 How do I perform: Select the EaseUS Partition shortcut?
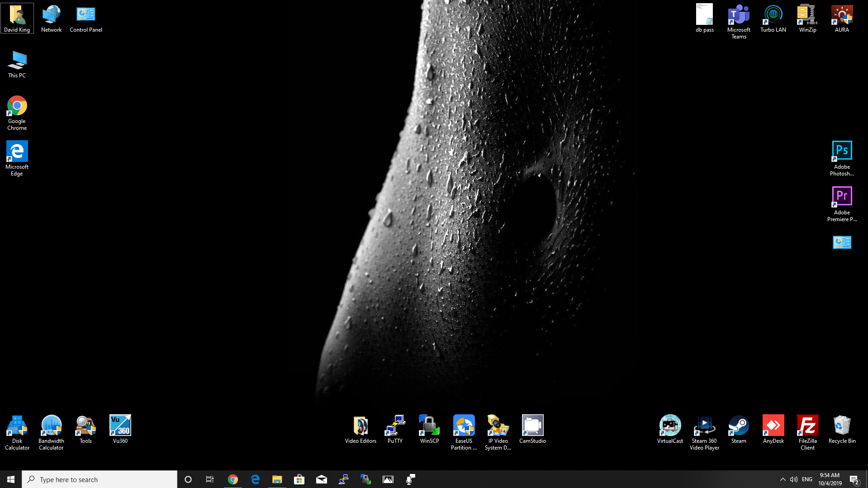[463, 432]
